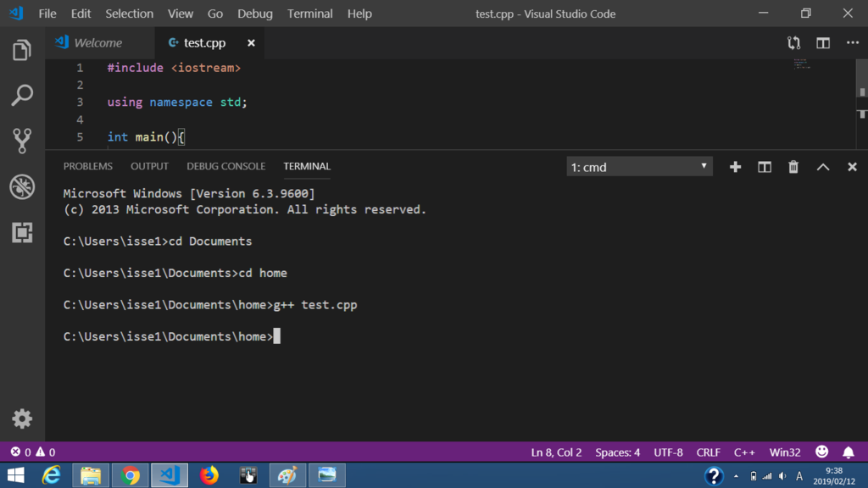The image size is (868, 488).
Task: Select the TERMINAL panel tab
Action: [307, 166]
